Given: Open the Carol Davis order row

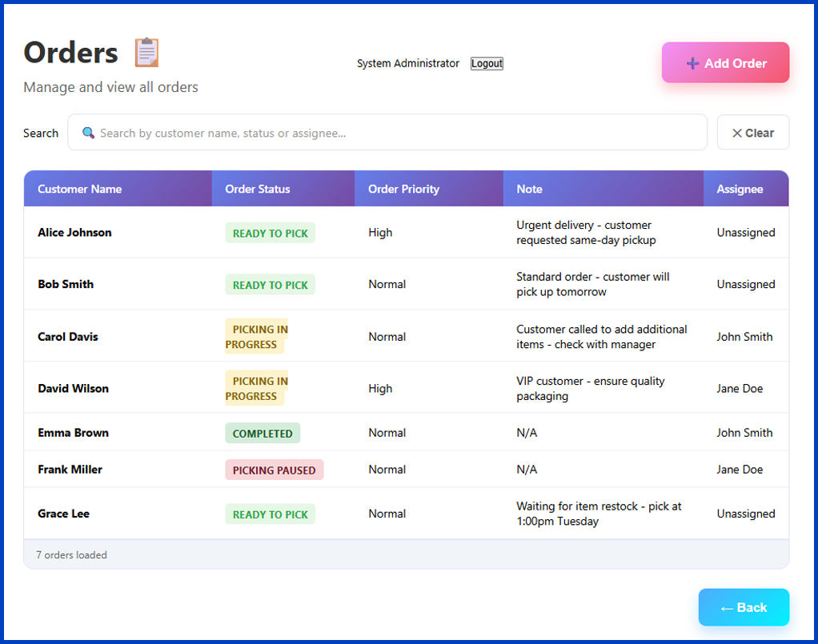Looking at the screenshot, I should (406, 336).
